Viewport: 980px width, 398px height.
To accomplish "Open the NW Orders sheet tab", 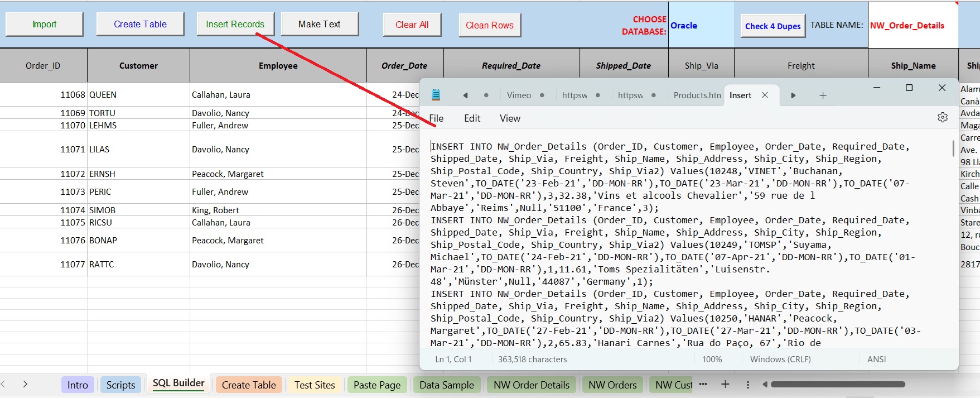I will point(612,385).
